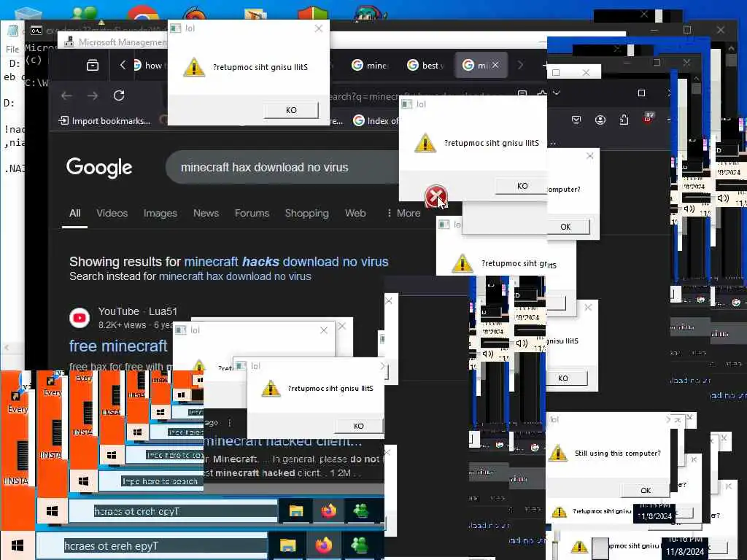Click the green people icon on the second-lowest taskbar
The image size is (747, 560).
[x=360, y=511]
